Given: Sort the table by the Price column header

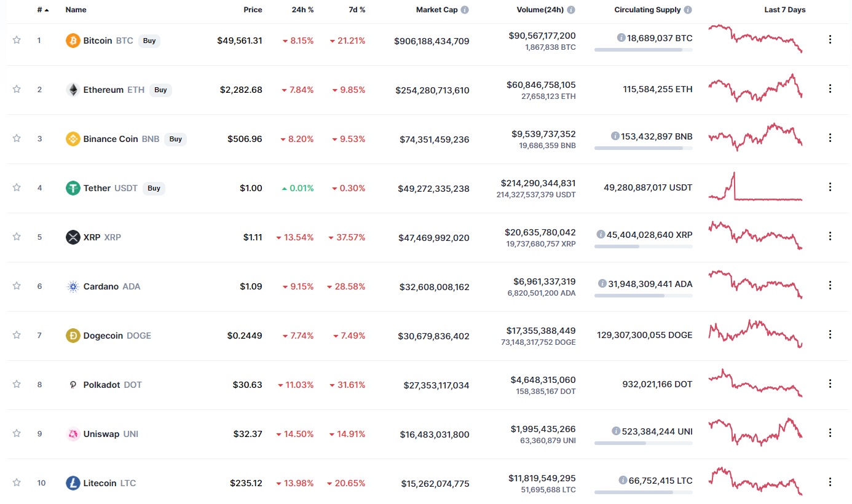Looking at the screenshot, I should point(252,10).
